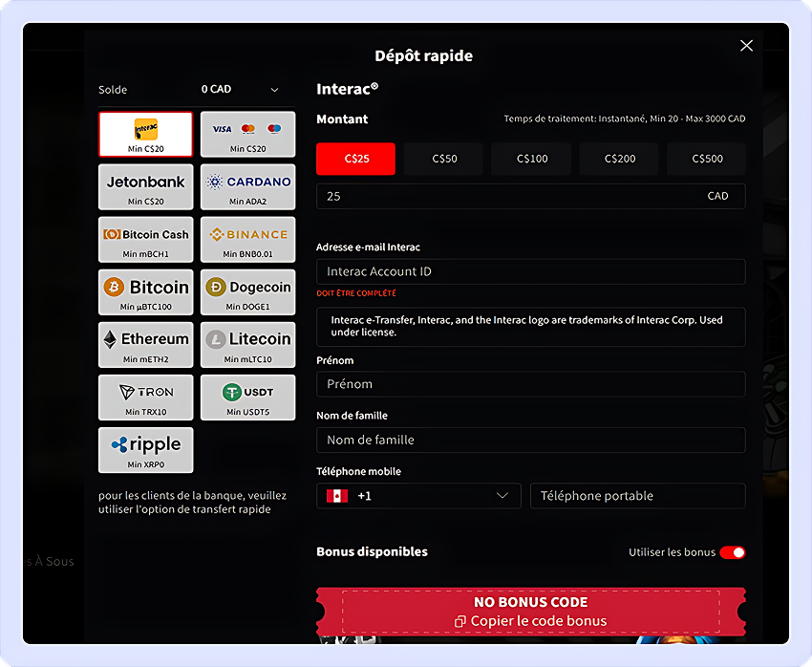Choose Binance BNB payment method
Viewport: 812px width, 667px height.
pyautogui.click(x=247, y=239)
